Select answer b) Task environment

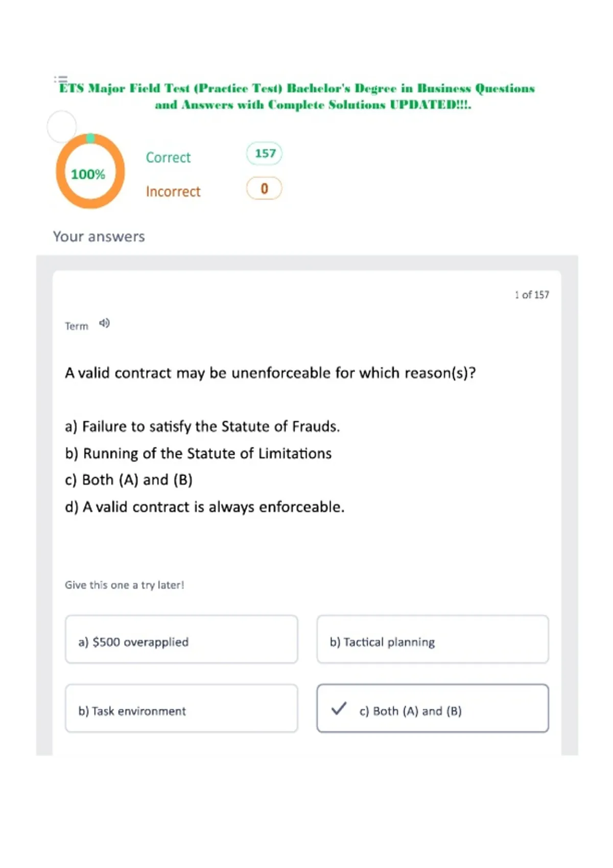[181, 709]
